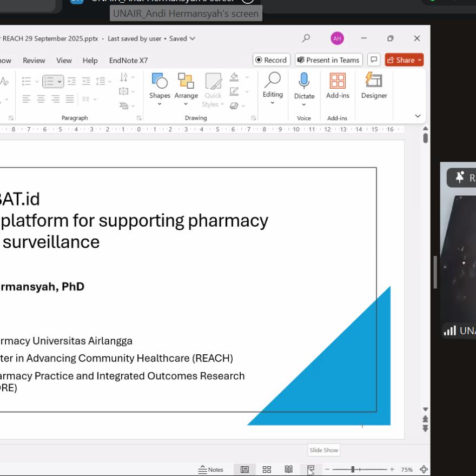Viewport: 476px width, 476px height.
Task: Adjust the zoom slider handle
Action: 353,470
